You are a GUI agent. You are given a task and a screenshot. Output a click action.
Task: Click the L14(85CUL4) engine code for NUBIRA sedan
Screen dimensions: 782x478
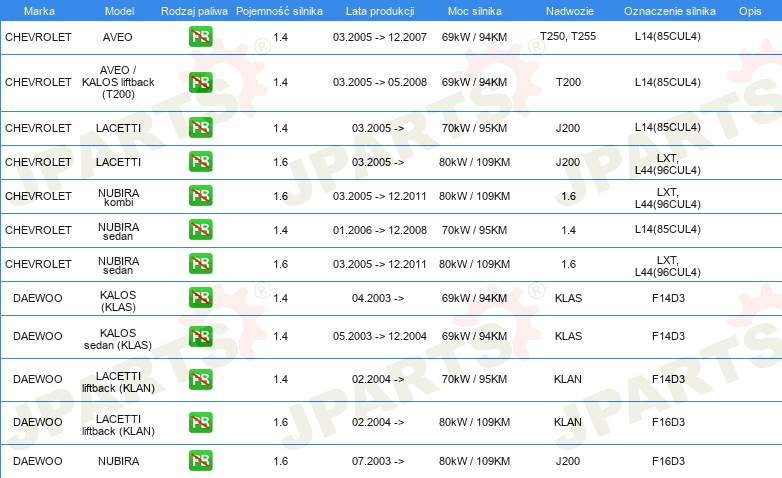pos(668,229)
